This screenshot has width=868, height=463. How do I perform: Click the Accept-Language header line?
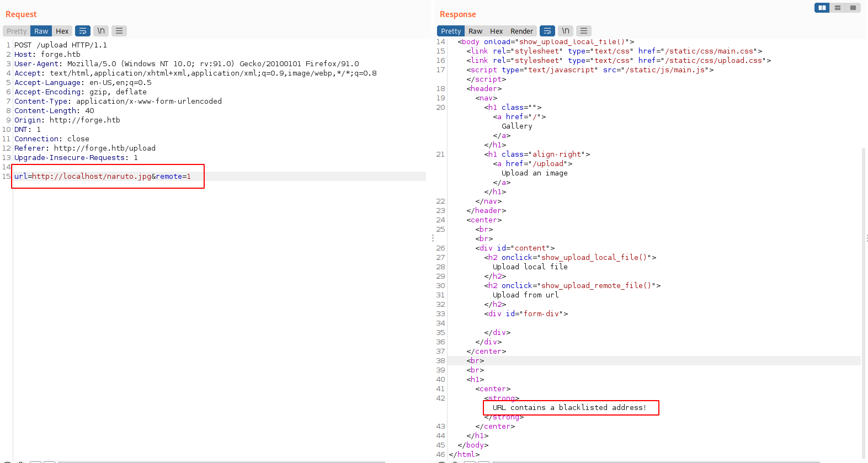(83, 83)
